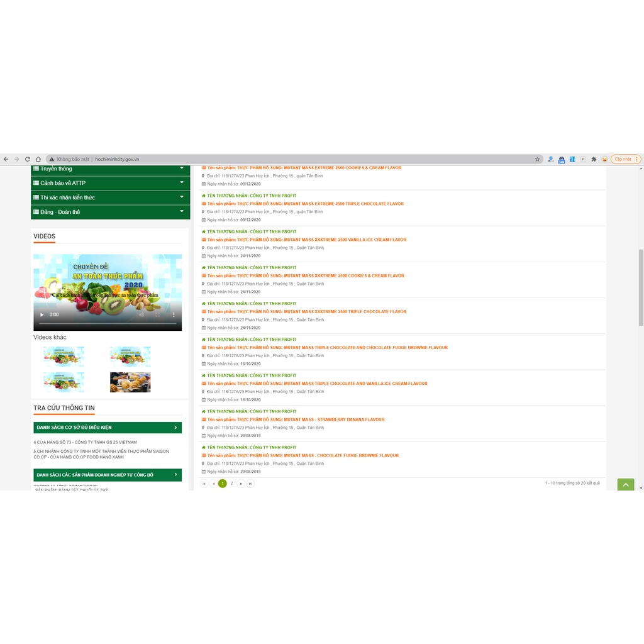Open Danh sách cơ sở đủ điều kiện

[108, 428]
